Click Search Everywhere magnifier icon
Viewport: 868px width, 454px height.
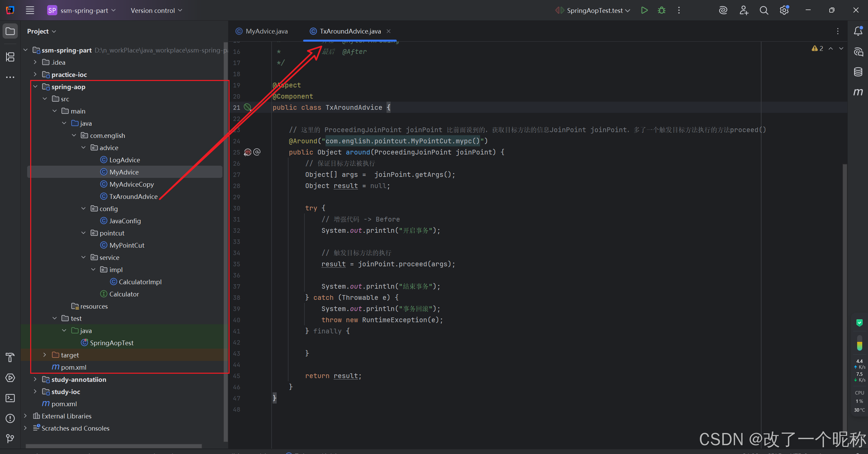pos(764,10)
